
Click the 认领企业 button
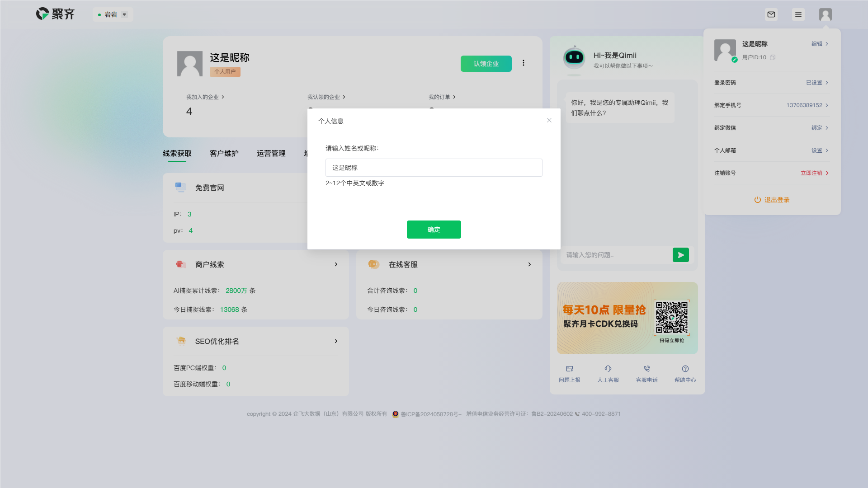tap(486, 64)
